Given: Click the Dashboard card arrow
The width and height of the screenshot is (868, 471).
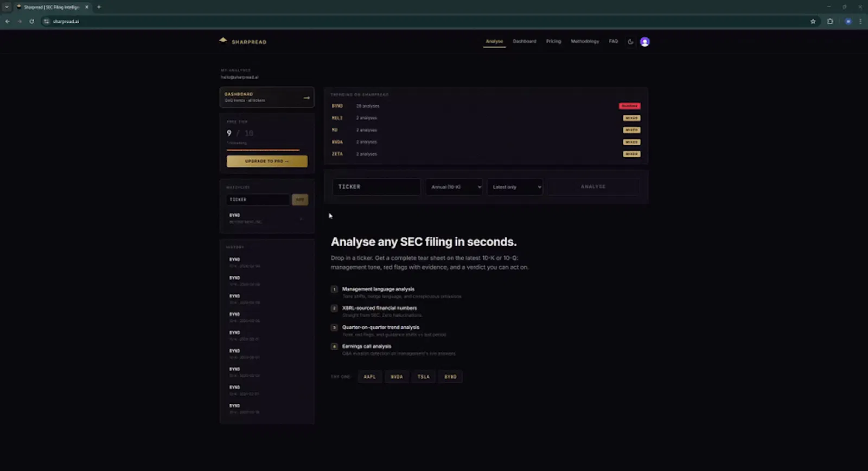Looking at the screenshot, I should 307,98.
